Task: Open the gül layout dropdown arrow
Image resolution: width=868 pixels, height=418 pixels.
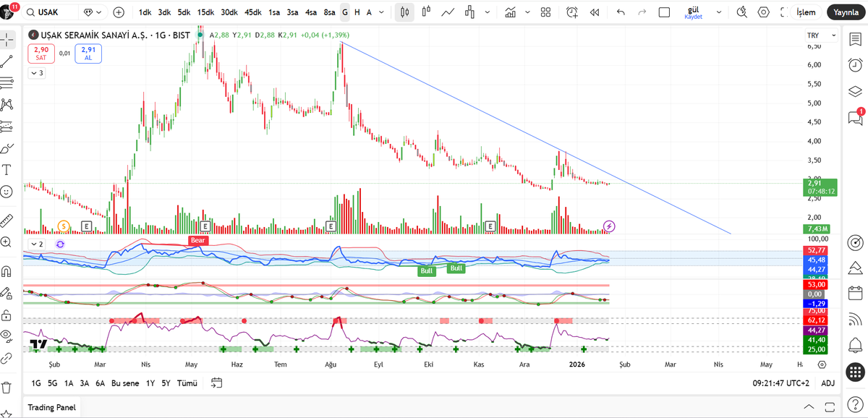Action: [x=718, y=12]
